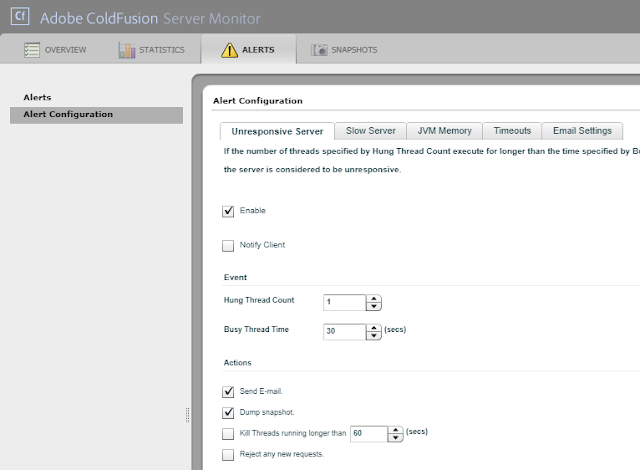This screenshot has width=640, height=470.
Task: Switch to the Slow Server tab
Action: (370, 131)
